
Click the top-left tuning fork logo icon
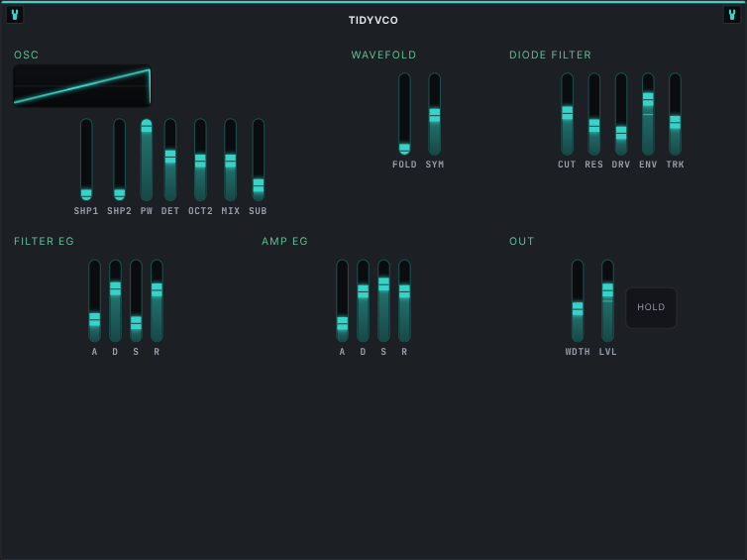[15, 15]
